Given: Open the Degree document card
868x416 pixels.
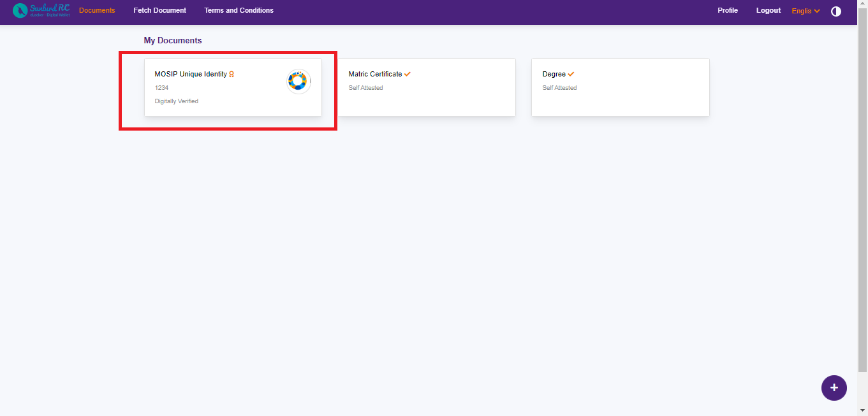Looking at the screenshot, I should [x=620, y=96].
